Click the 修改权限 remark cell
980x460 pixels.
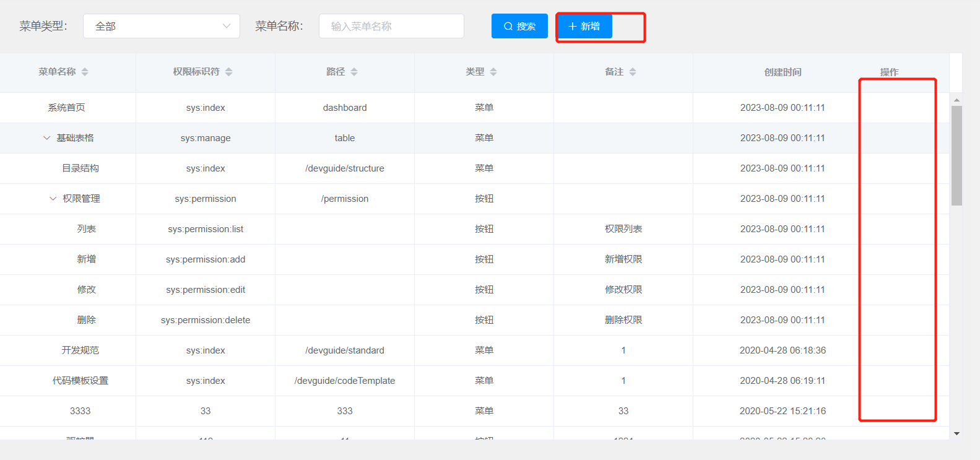click(x=623, y=290)
